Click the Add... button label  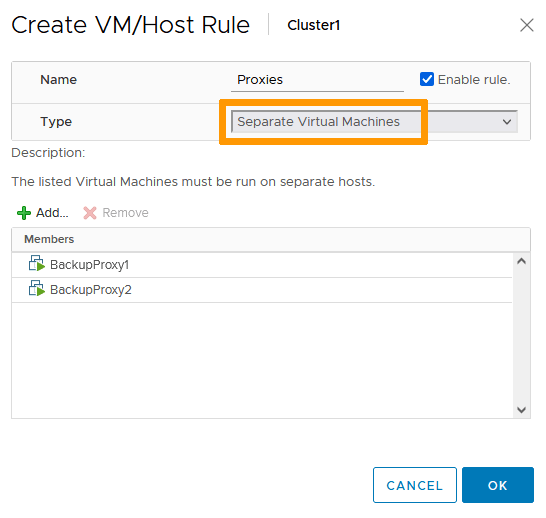[52, 213]
